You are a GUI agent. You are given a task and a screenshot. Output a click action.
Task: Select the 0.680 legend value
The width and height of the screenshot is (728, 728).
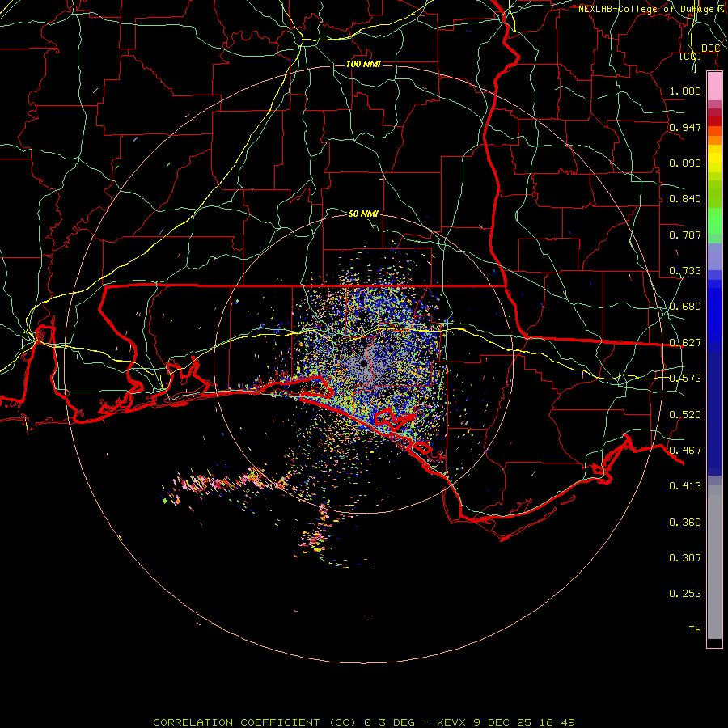coord(685,307)
